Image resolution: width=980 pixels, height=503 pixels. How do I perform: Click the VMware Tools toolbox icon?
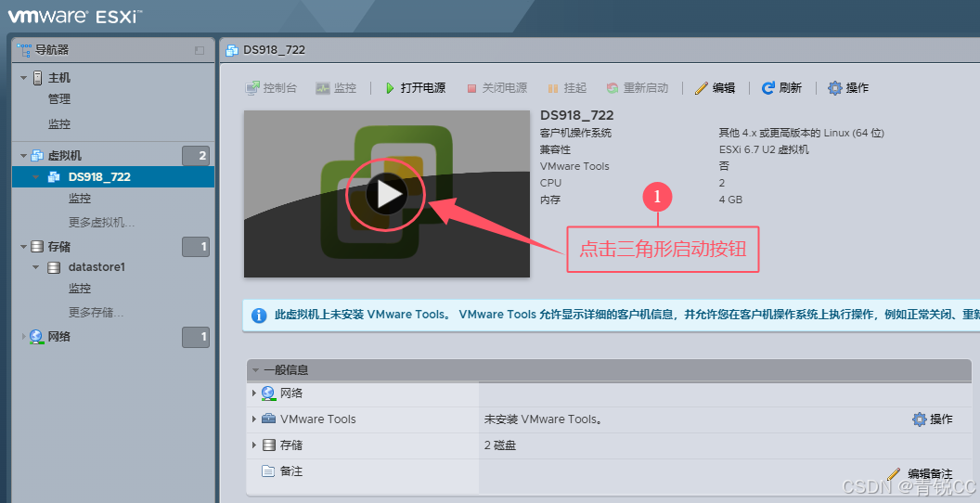pyautogui.click(x=269, y=419)
